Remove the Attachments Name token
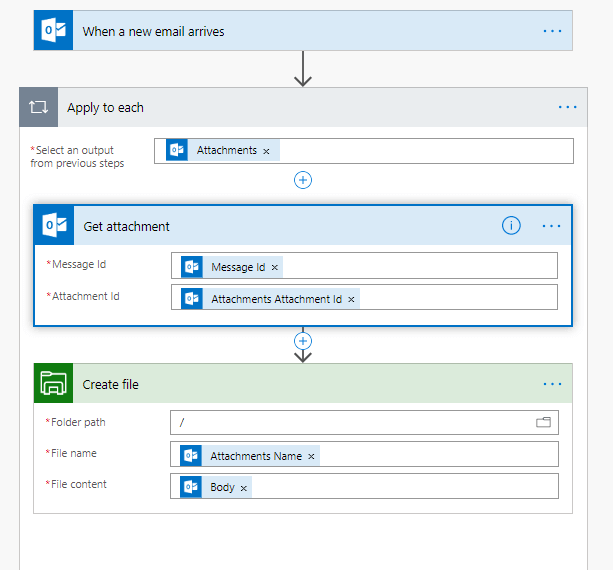Screen dimensions: 613x570 point(311,457)
